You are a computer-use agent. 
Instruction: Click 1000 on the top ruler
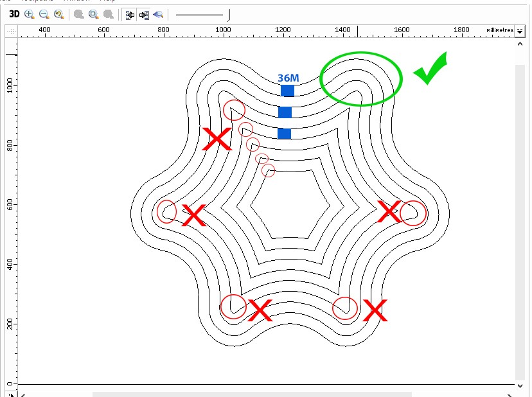[223, 30]
